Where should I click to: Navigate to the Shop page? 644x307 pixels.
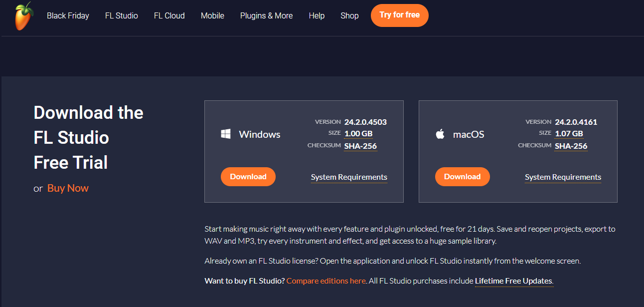click(x=349, y=15)
